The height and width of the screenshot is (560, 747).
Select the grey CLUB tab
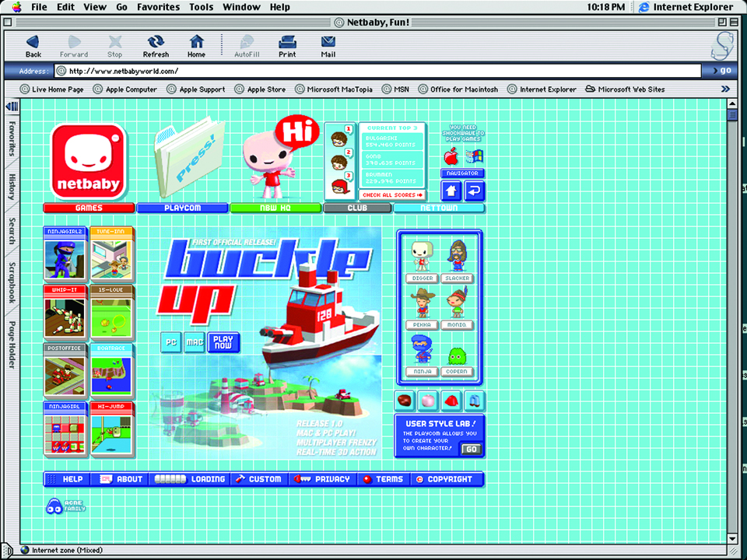tap(357, 208)
